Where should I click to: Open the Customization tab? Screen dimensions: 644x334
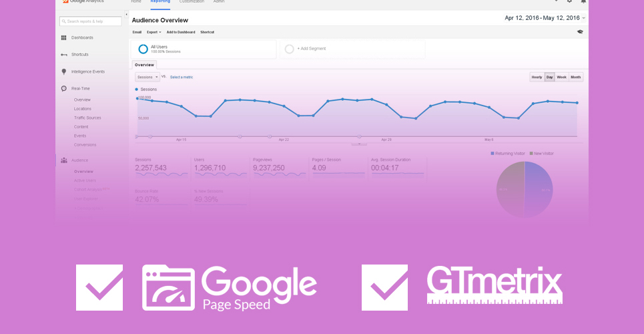point(192,1)
